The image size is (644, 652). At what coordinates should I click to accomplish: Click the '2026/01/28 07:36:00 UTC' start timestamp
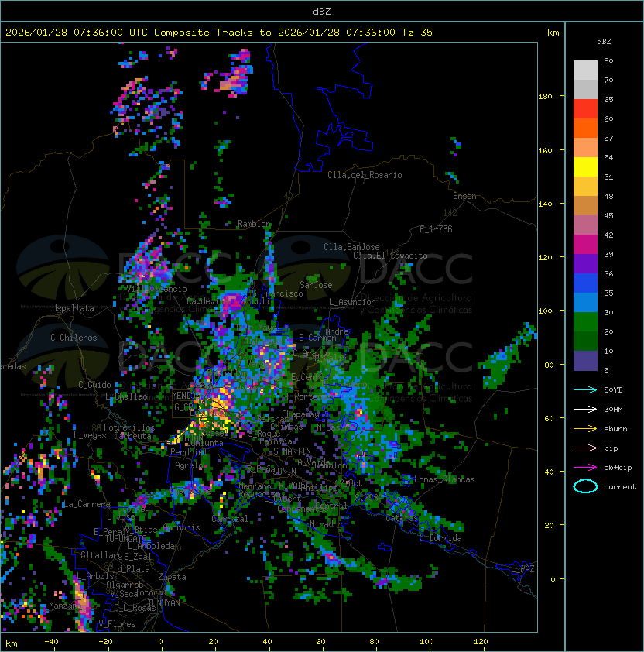(76, 33)
